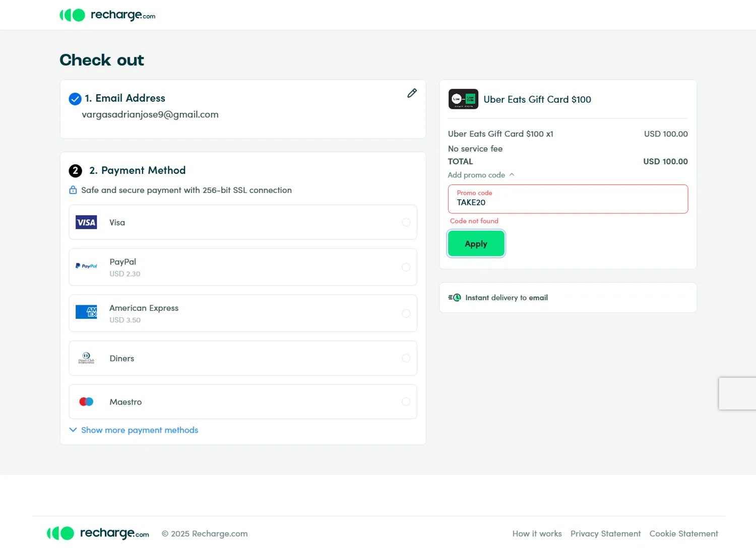Select the PayPal radio button
The image size is (756, 550).
[x=406, y=267]
